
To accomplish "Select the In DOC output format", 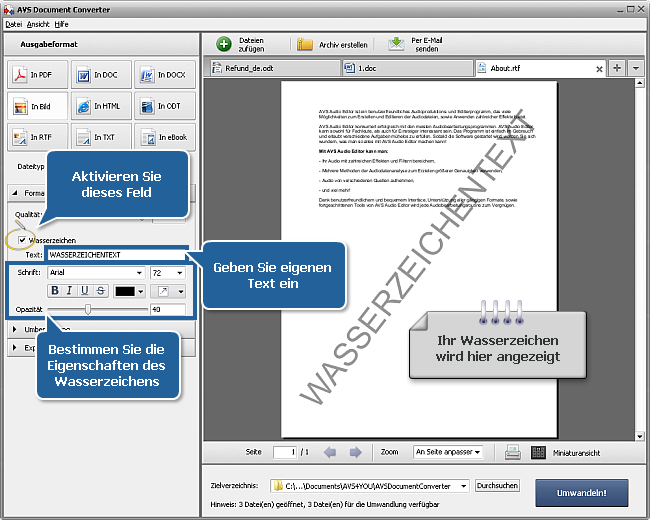I will pos(101,75).
